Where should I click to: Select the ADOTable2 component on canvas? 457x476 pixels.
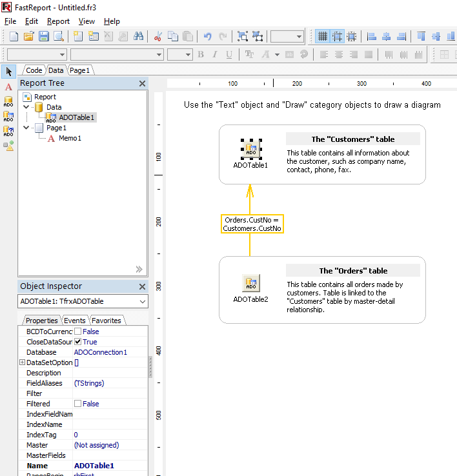click(x=251, y=283)
